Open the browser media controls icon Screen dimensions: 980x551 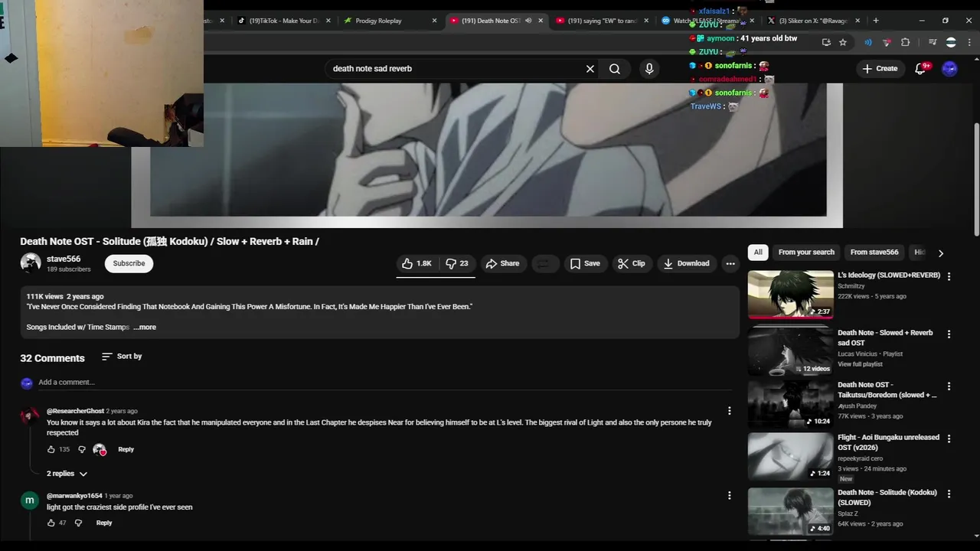point(933,42)
